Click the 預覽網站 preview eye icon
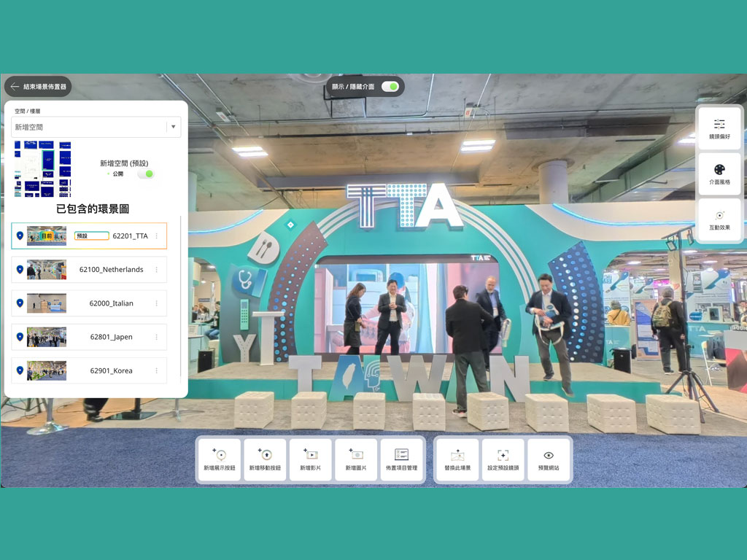 pos(549,455)
